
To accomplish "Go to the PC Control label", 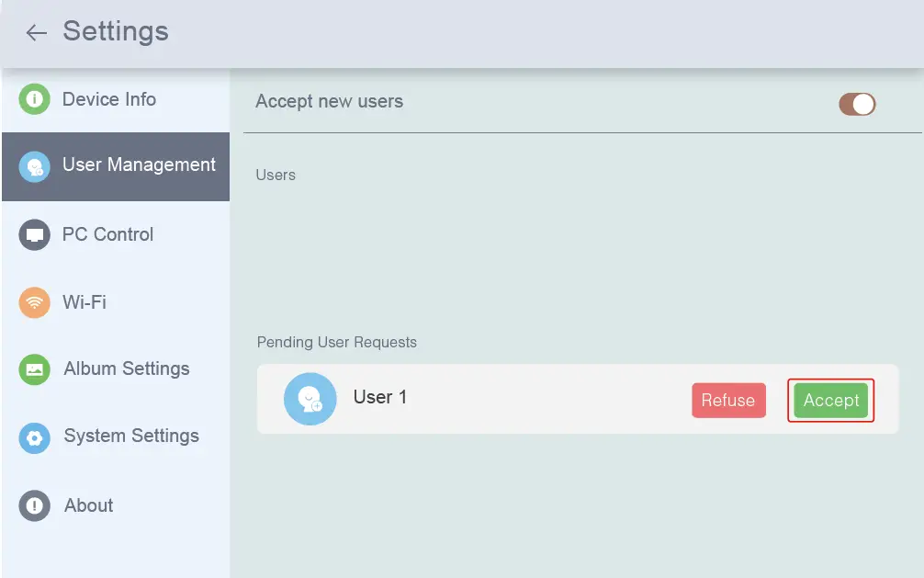I will point(107,234).
